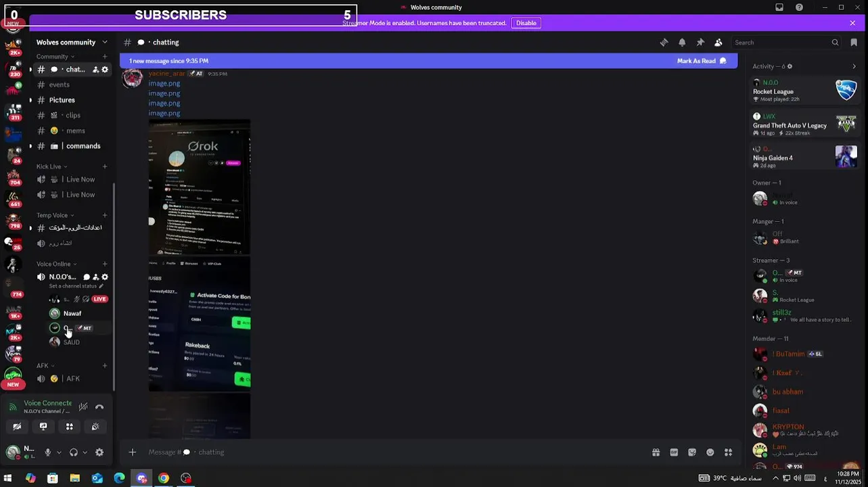The image size is (868, 487).
Task: Disable Streamer Mode from the banner
Action: [x=526, y=23]
